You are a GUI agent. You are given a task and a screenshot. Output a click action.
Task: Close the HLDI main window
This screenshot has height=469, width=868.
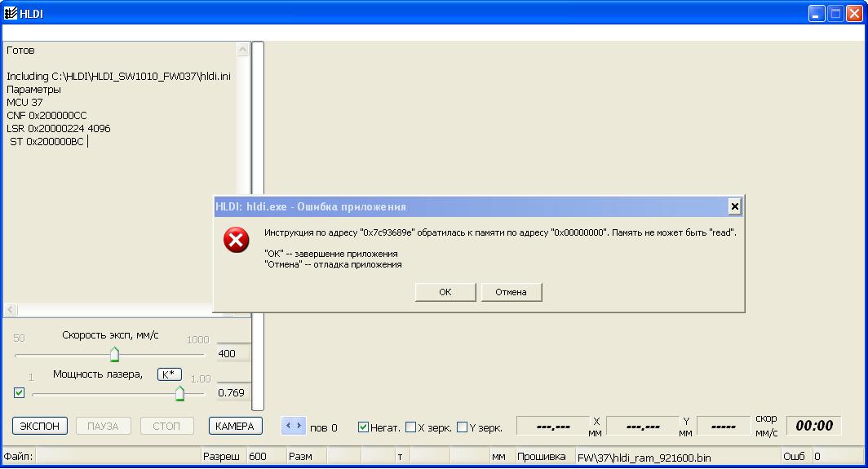tap(854, 13)
